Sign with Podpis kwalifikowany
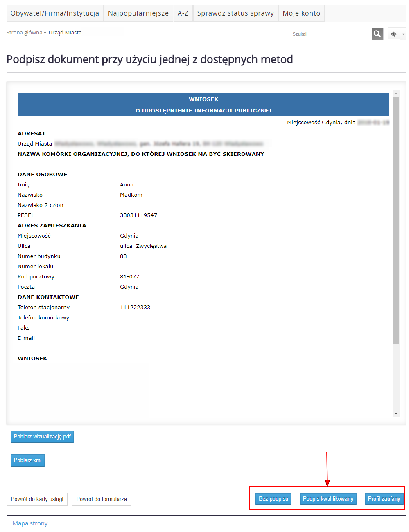This screenshot has height=532, width=409. [x=328, y=499]
